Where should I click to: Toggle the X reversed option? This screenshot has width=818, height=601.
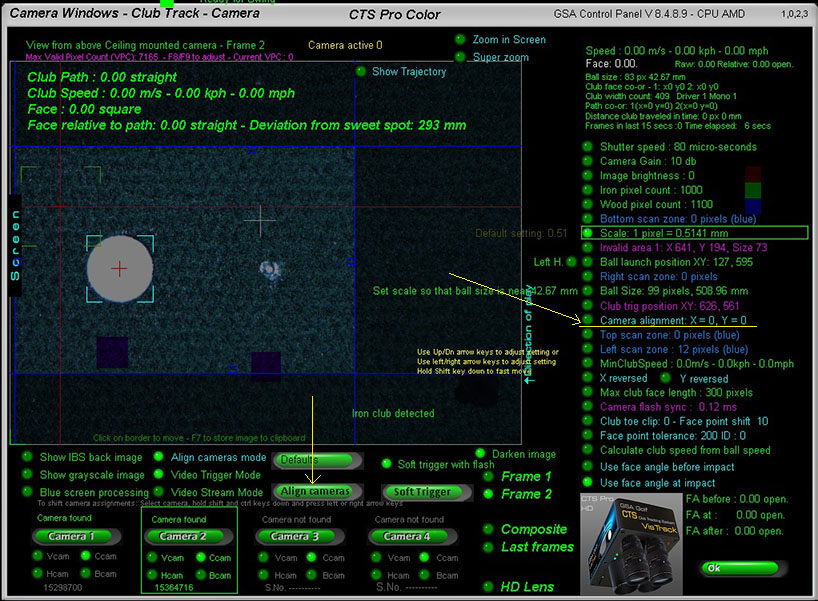[587, 378]
